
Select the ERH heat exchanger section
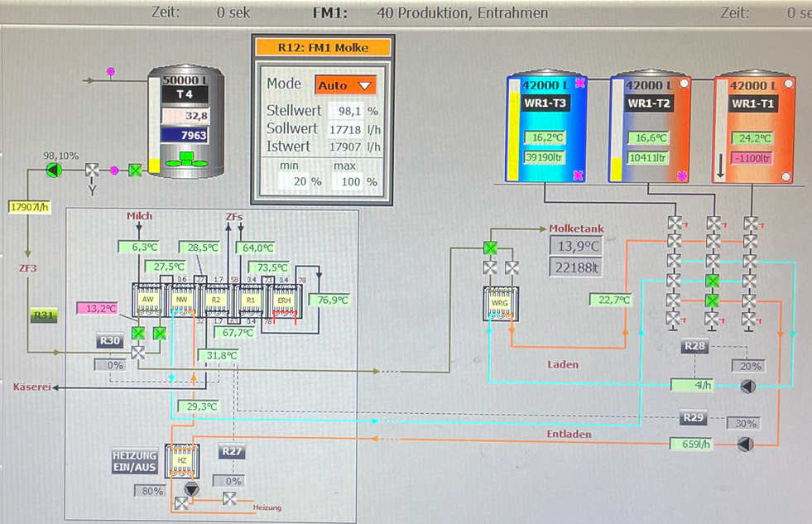(x=284, y=300)
